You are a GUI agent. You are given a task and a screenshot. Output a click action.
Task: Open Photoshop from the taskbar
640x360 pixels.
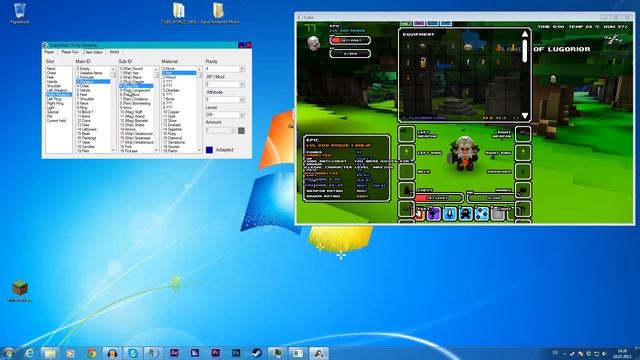pos(236,353)
